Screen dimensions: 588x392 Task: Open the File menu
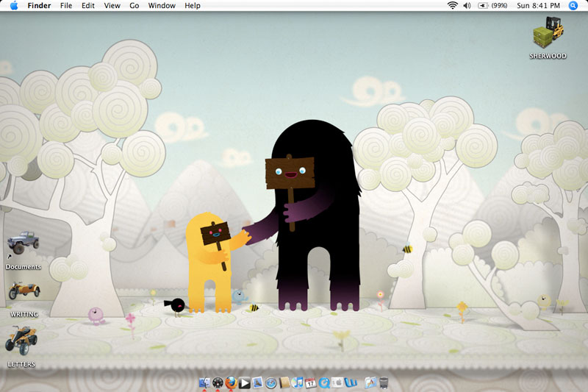coord(66,6)
